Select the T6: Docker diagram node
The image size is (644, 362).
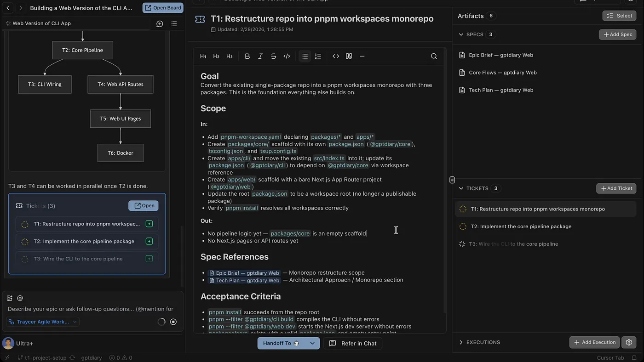(x=121, y=153)
